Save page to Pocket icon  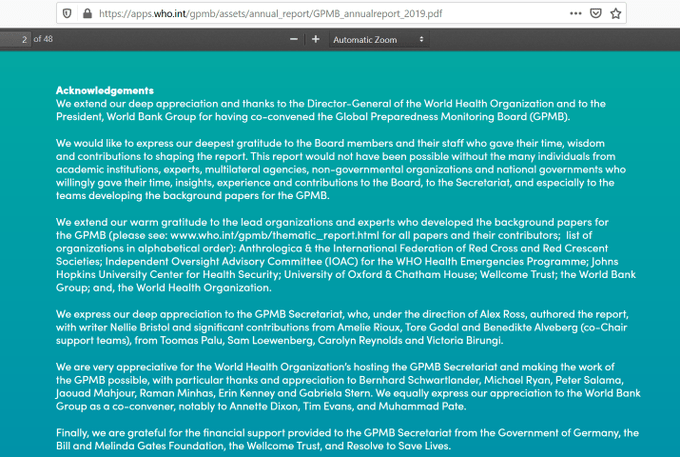pos(596,13)
